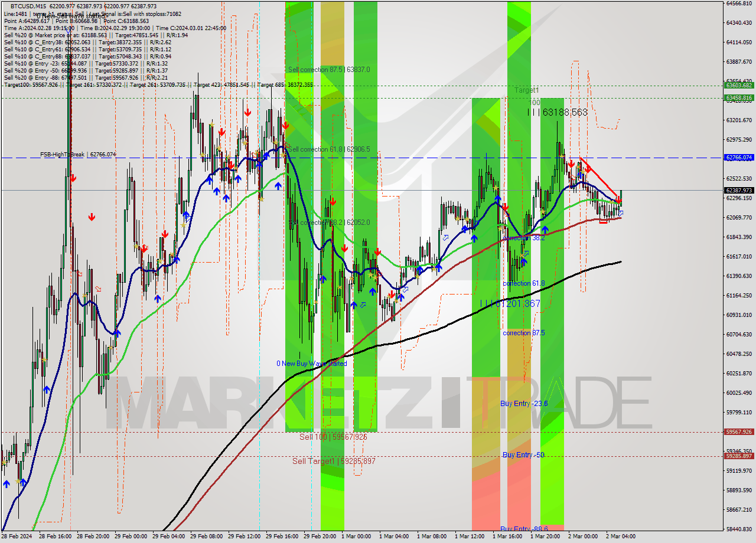Click the '| | | 63188.563' price label
756x543 pixels.
(x=558, y=112)
